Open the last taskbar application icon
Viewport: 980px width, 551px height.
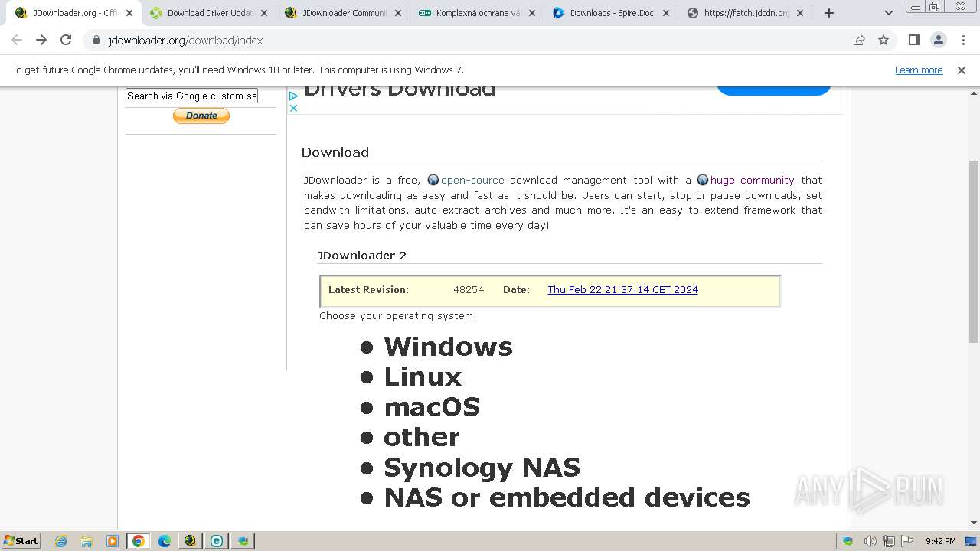(243, 541)
